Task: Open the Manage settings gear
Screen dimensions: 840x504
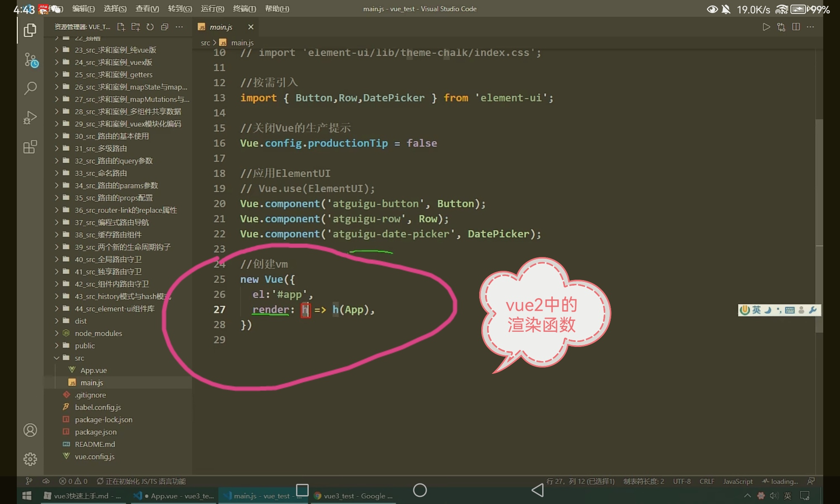Action: tap(30, 459)
